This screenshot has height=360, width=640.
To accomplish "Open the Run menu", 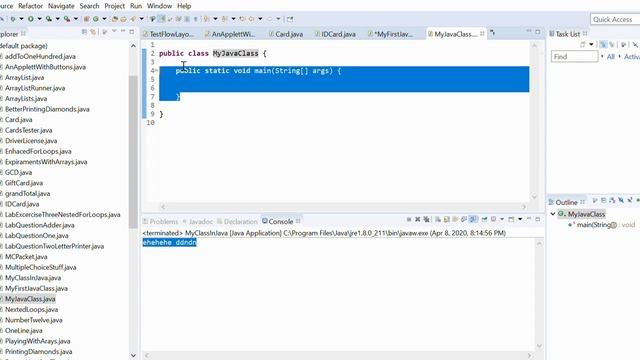I will pos(136,6).
